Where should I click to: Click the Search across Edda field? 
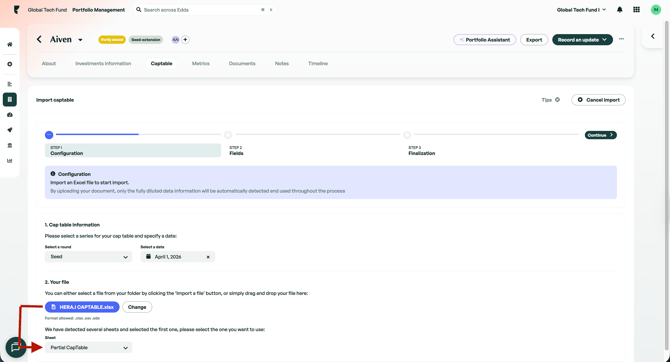(205, 9)
